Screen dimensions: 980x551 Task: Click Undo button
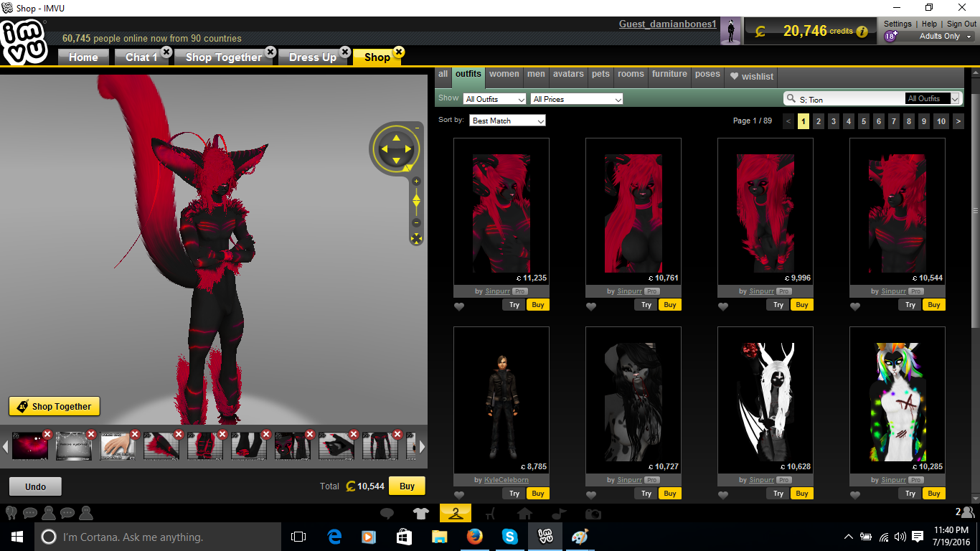point(35,486)
